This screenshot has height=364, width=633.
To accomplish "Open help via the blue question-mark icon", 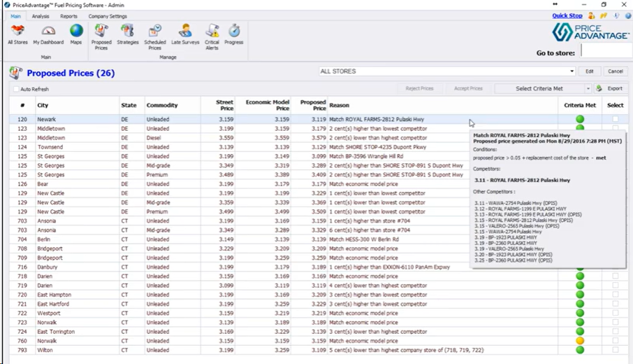I will [628, 16].
